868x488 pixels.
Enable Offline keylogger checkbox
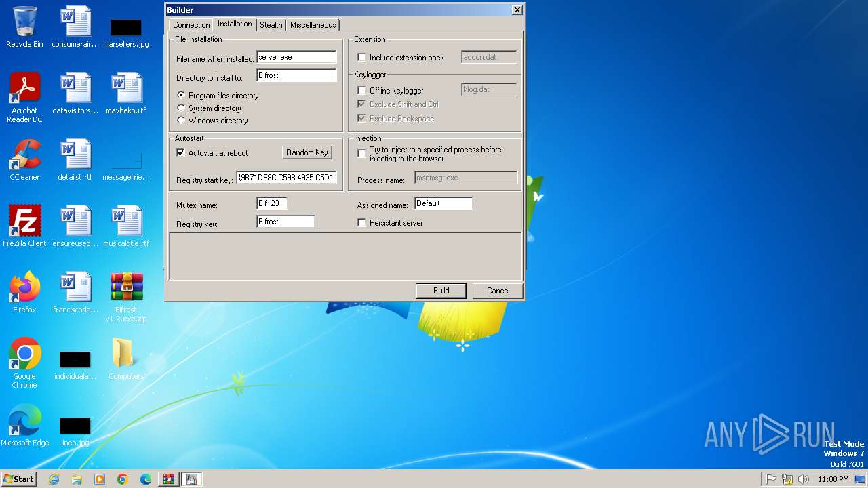click(x=362, y=90)
